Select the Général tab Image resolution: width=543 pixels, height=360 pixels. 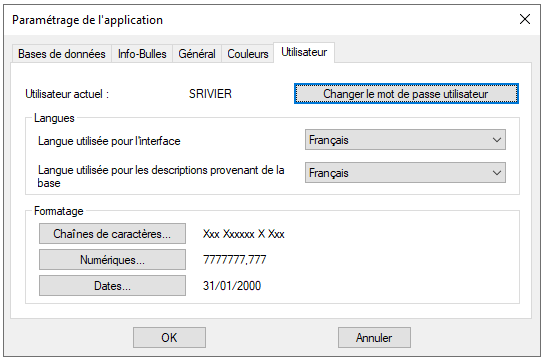tap(197, 54)
